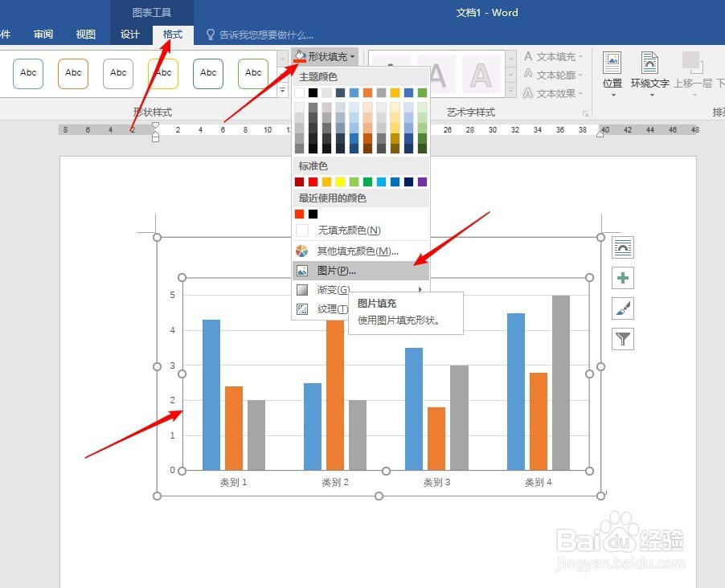Click the 类别 1 axis label

tap(234, 482)
